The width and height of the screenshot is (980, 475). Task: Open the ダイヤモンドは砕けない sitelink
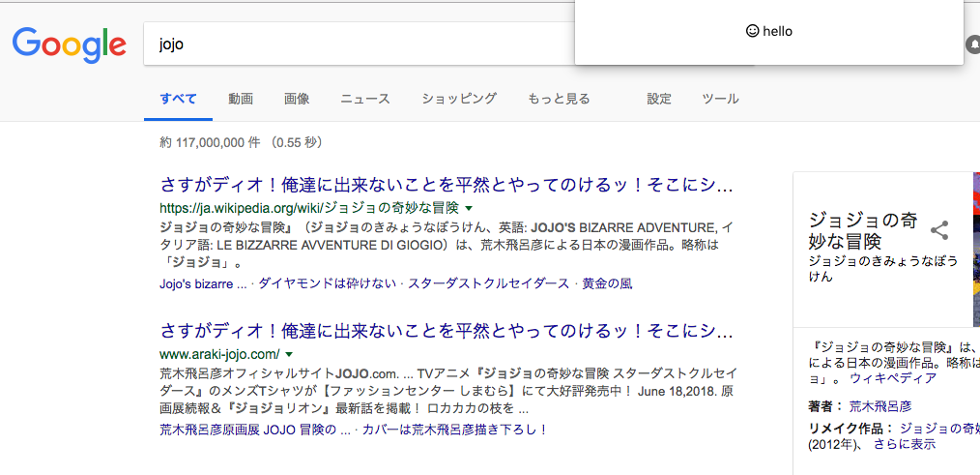[327, 284]
